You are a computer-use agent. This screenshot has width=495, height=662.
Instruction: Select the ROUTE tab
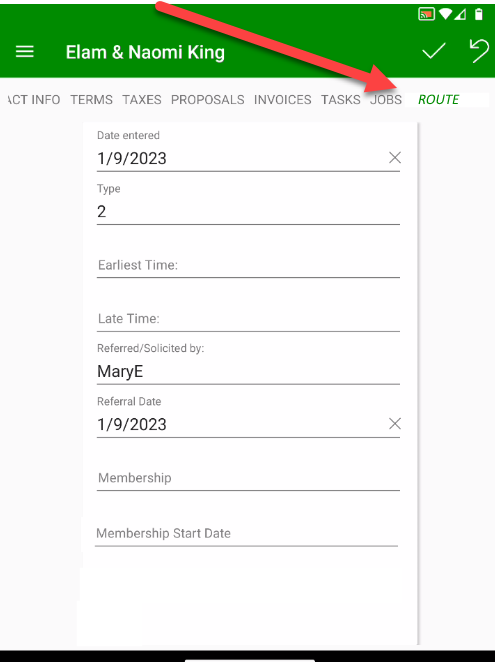[438, 100]
